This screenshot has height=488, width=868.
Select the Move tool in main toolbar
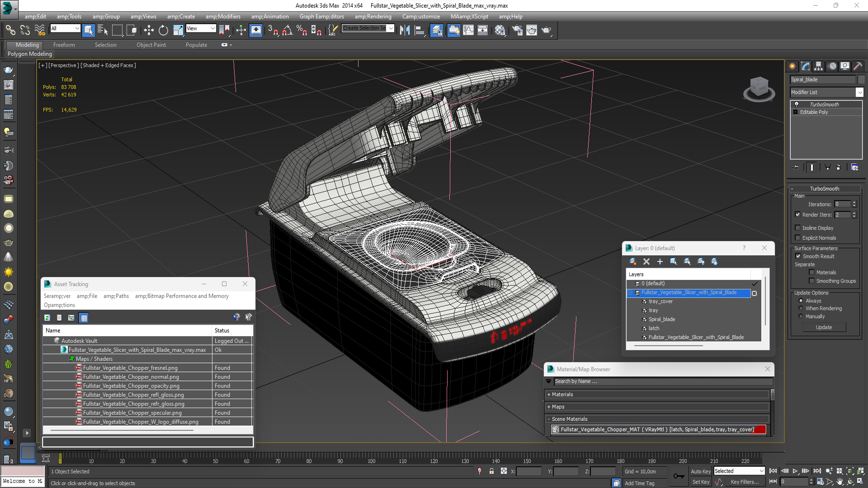click(x=148, y=30)
